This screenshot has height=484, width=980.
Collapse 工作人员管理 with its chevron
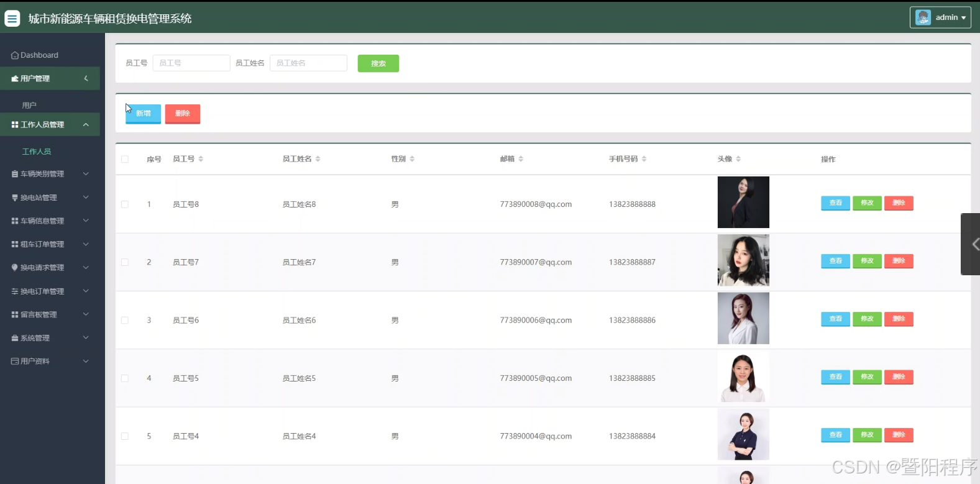(86, 125)
